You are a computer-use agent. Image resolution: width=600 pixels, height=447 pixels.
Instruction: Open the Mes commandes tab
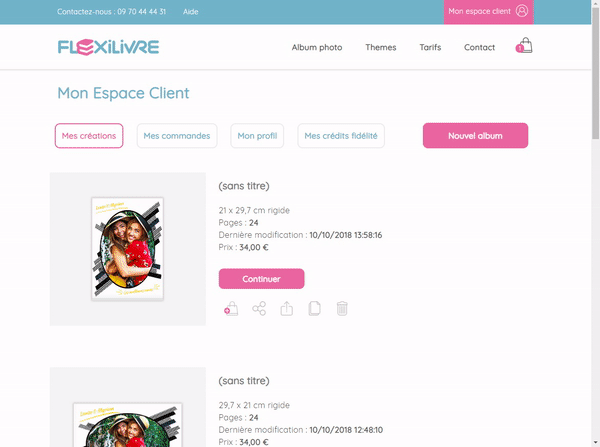point(177,135)
